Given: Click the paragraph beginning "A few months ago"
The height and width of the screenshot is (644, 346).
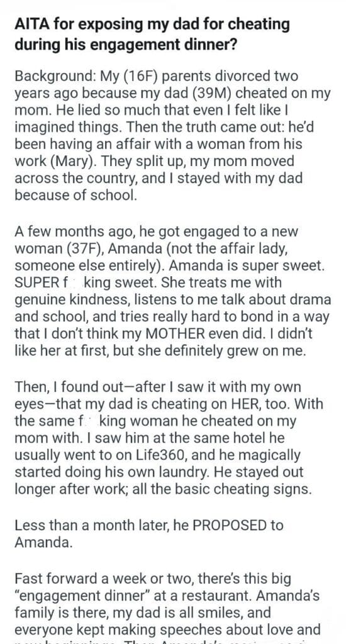Looking at the screenshot, I should pyautogui.click(x=172, y=292).
